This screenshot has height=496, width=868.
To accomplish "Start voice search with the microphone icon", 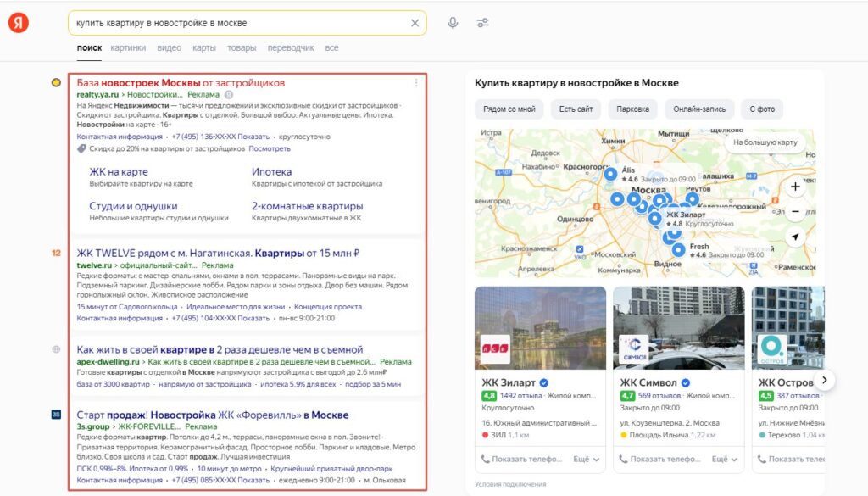I will tap(453, 23).
